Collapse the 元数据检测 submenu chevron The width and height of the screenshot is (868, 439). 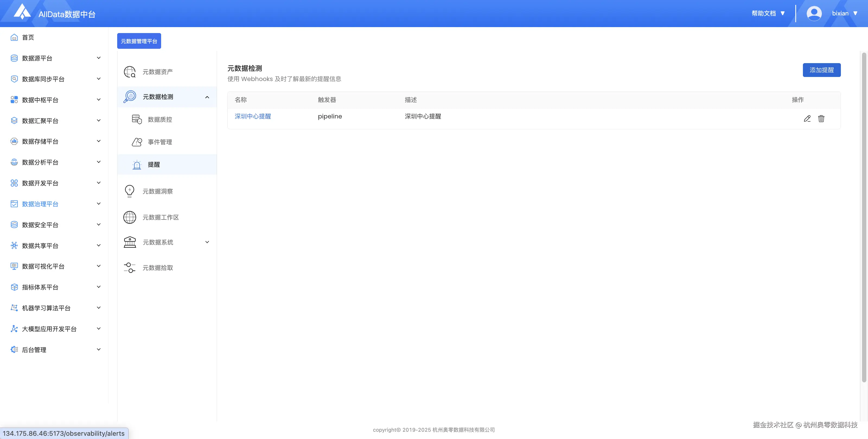(x=207, y=97)
